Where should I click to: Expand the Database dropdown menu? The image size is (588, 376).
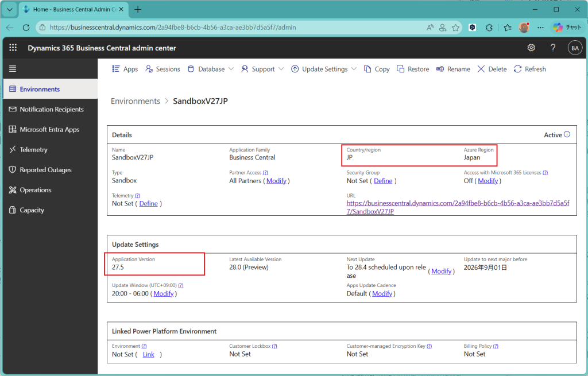(x=211, y=69)
